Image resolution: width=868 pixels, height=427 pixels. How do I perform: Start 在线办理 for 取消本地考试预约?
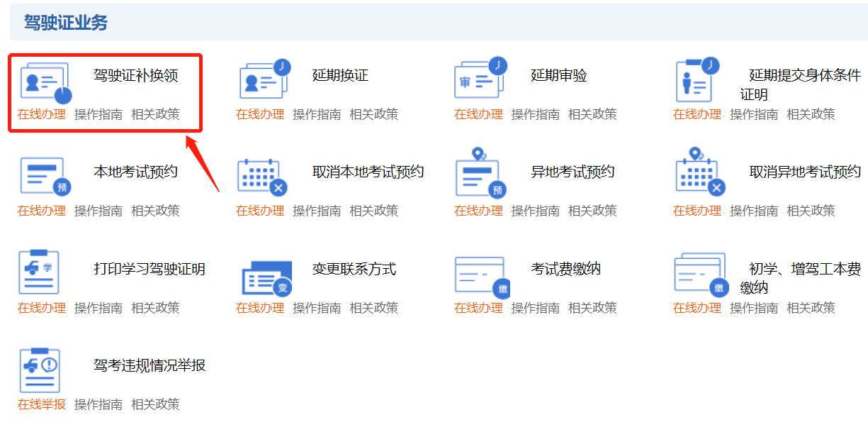(260, 211)
